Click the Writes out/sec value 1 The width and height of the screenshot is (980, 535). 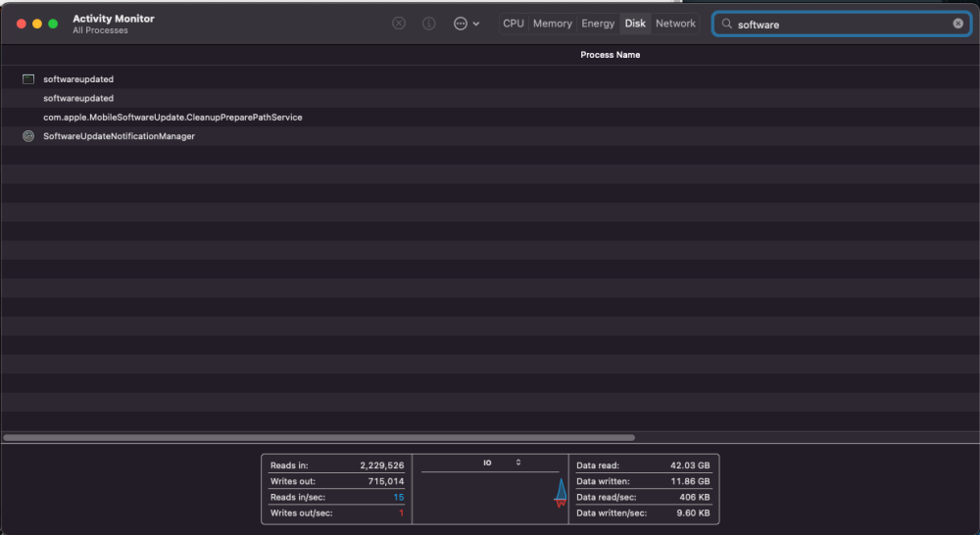[x=401, y=513]
